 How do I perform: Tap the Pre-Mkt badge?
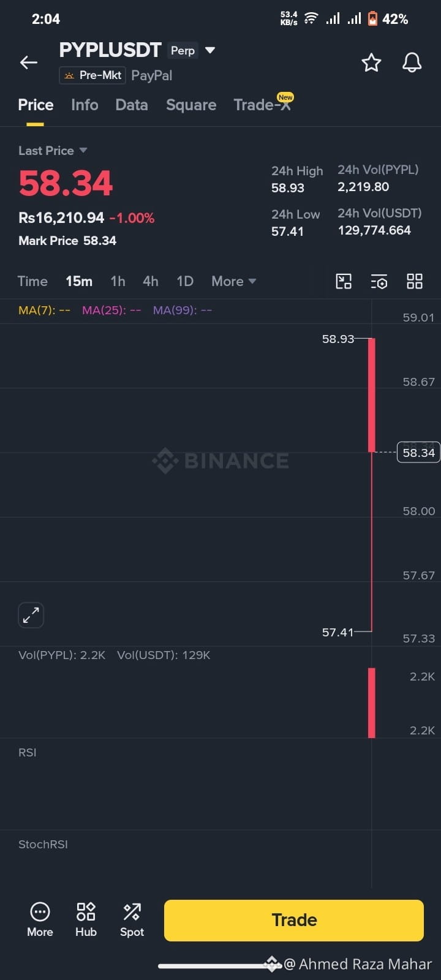[x=92, y=75]
